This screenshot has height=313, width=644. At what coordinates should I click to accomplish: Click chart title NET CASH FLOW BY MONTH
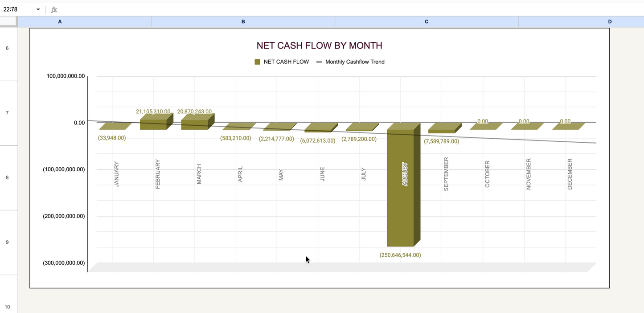[x=319, y=45]
